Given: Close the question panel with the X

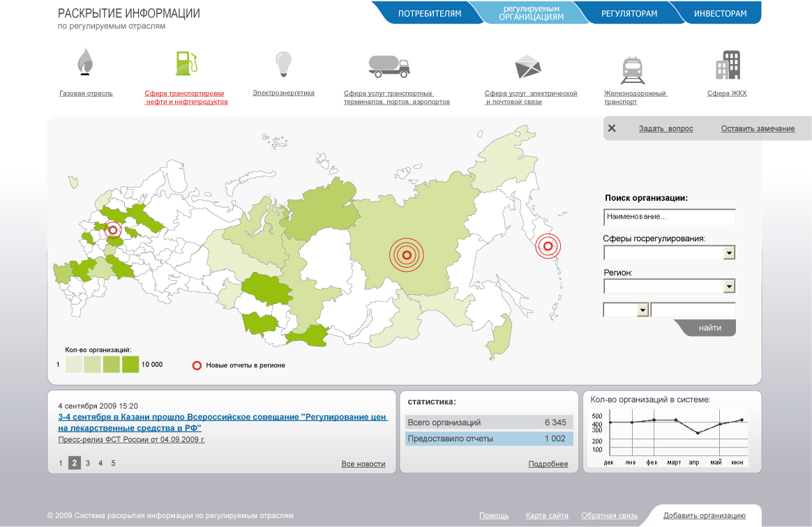Looking at the screenshot, I should pyautogui.click(x=612, y=128).
